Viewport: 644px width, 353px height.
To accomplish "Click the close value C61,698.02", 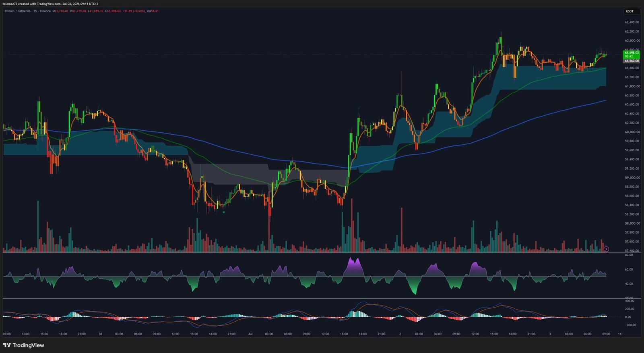I will click(x=113, y=11).
